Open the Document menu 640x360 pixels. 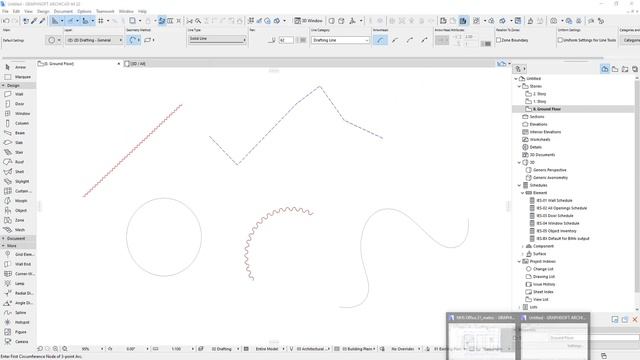[x=63, y=11]
